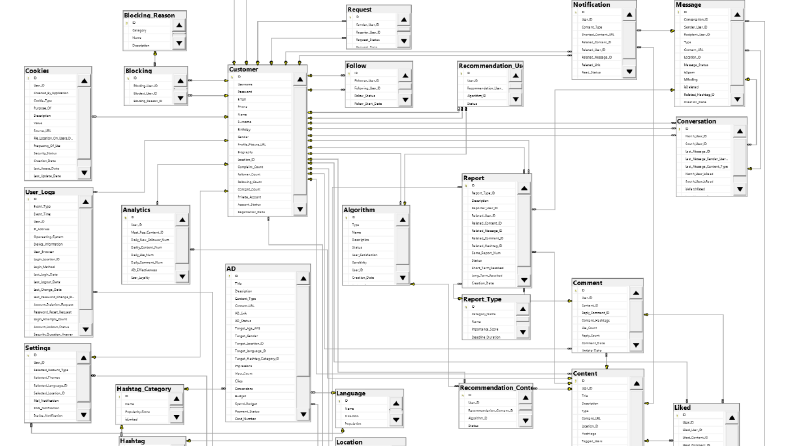Click down arrow of Request table
The image size is (793, 446).
pos(404,40)
